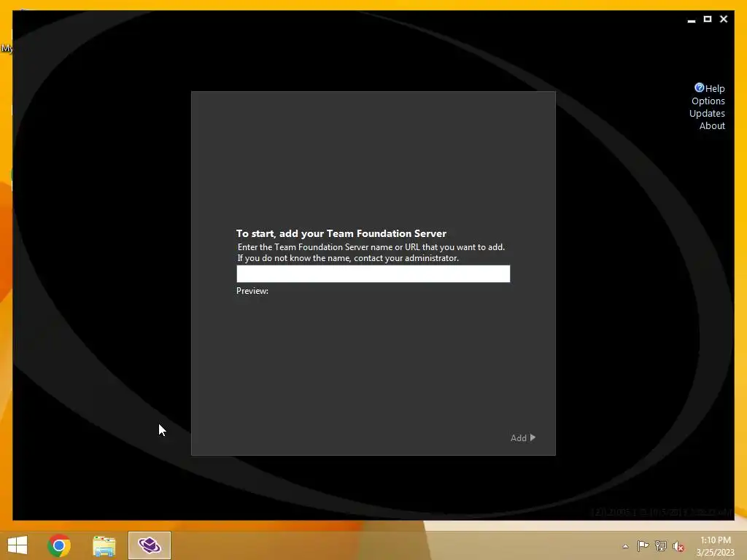Check for Updates link
The height and width of the screenshot is (560, 747).
(x=707, y=113)
